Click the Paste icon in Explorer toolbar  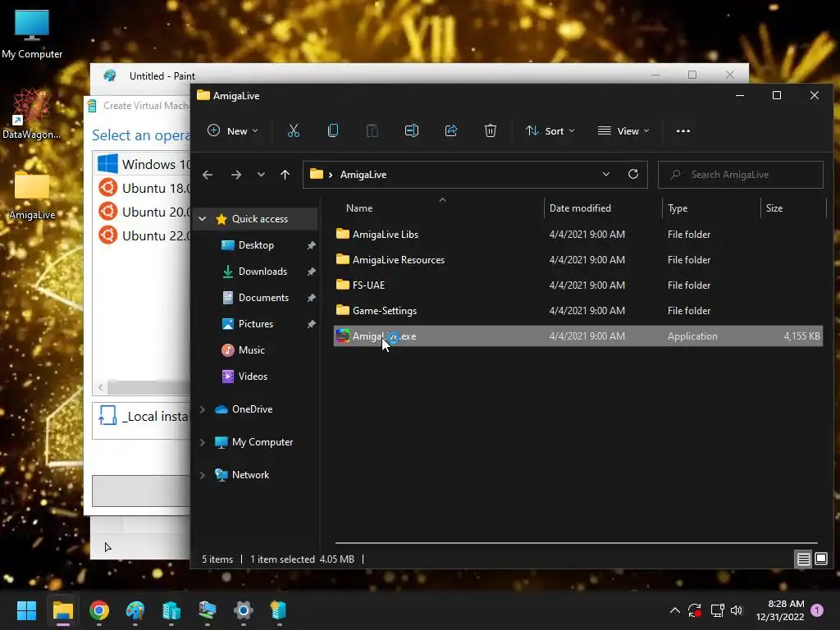pos(372,130)
